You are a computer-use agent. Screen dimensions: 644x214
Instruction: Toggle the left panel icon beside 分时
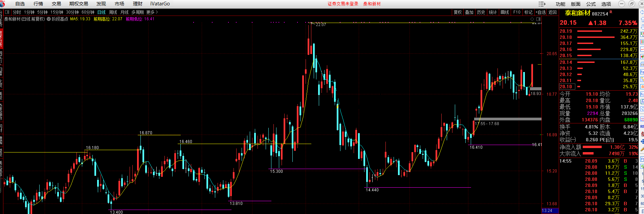coord(7,12)
